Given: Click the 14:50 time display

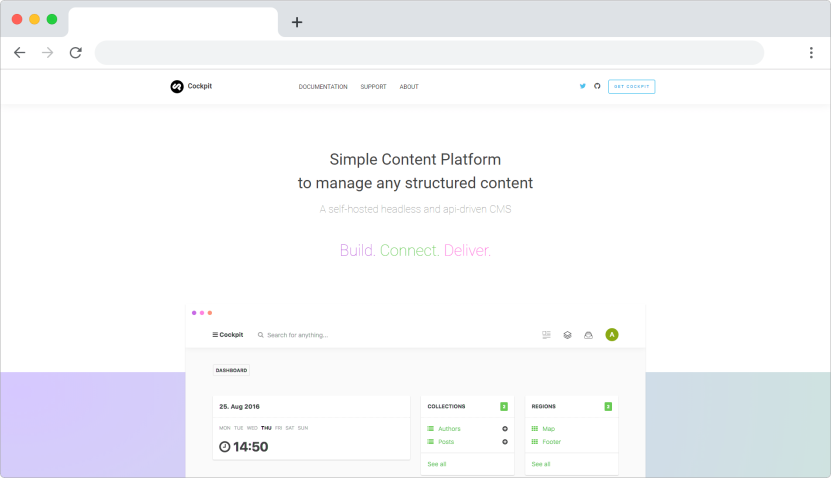Looking at the screenshot, I should (251, 447).
